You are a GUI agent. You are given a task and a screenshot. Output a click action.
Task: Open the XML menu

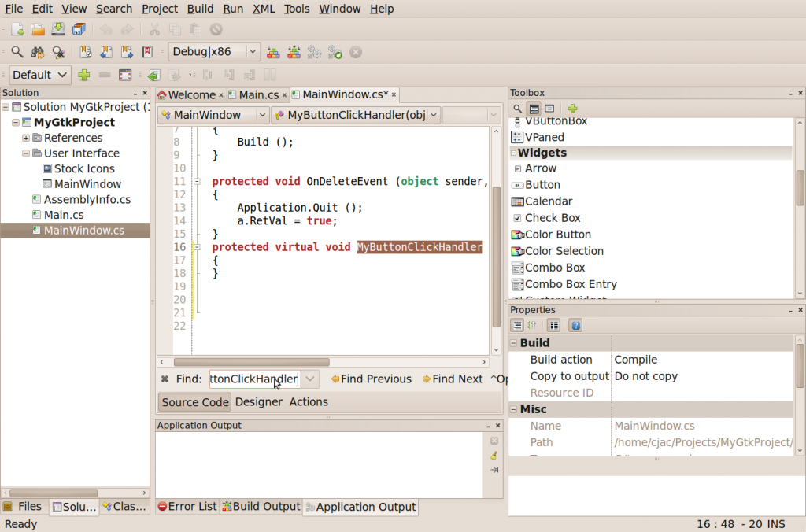point(264,9)
